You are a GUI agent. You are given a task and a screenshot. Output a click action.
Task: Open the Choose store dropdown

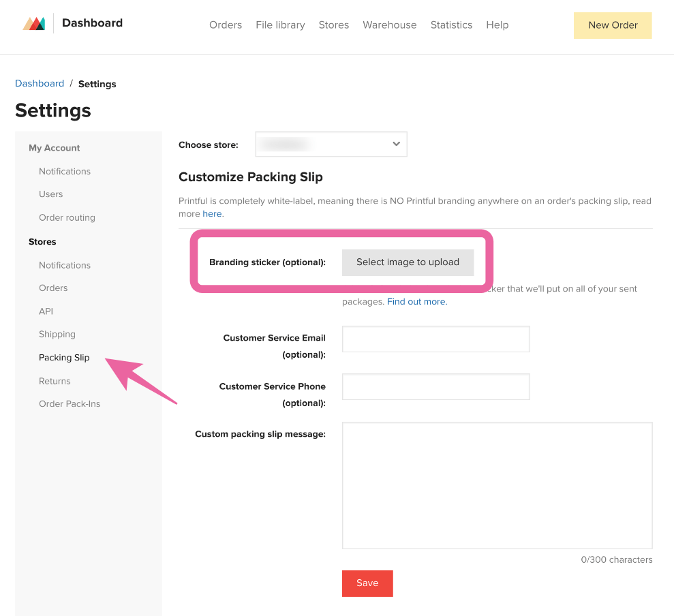click(331, 144)
